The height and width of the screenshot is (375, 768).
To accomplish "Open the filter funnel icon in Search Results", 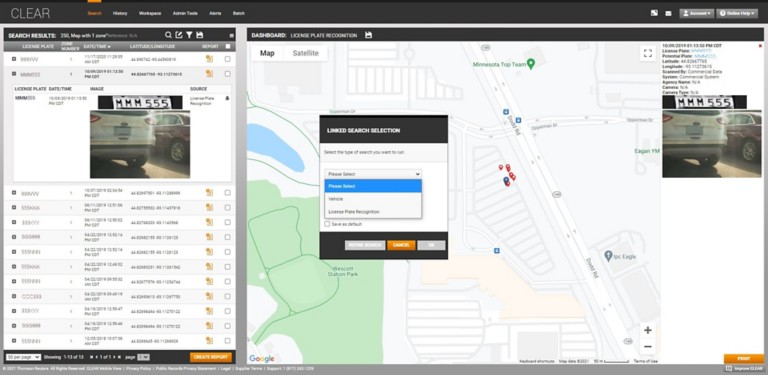I will pos(189,35).
